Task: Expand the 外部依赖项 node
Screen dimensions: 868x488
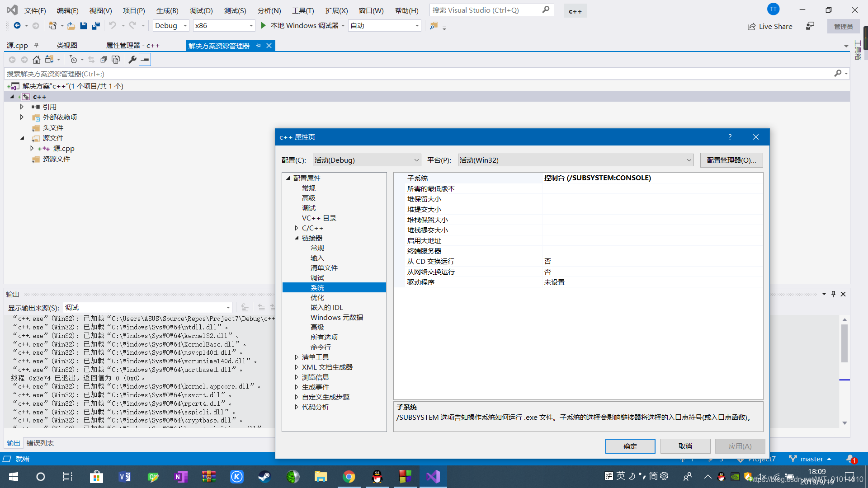Action: pos(22,117)
